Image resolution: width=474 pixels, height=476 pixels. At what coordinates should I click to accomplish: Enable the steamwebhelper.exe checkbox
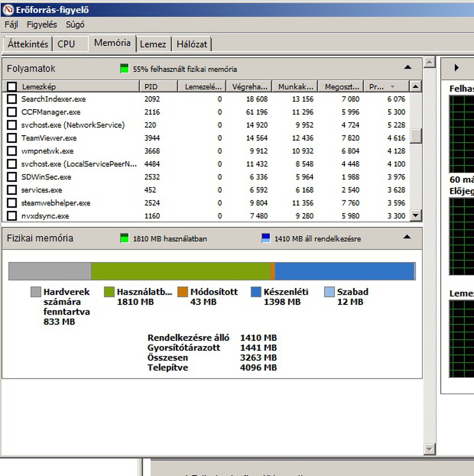pyautogui.click(x=12, y=203)
